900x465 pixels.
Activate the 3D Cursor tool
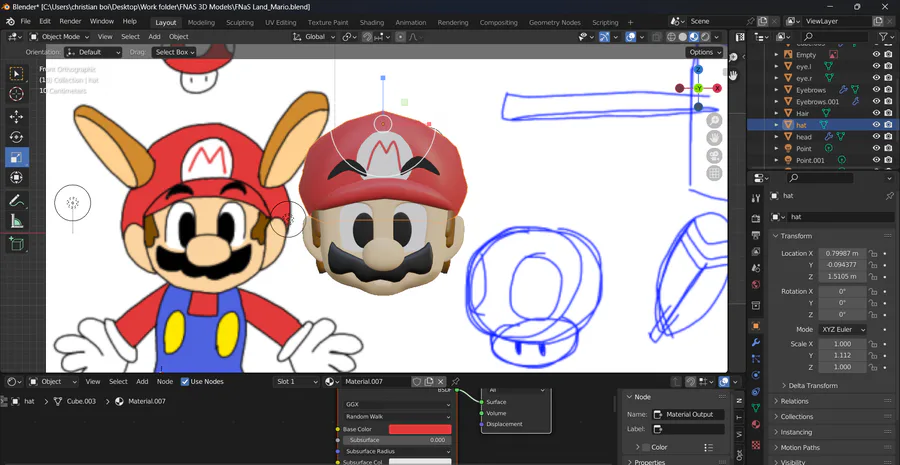click(x=17, y=94)
